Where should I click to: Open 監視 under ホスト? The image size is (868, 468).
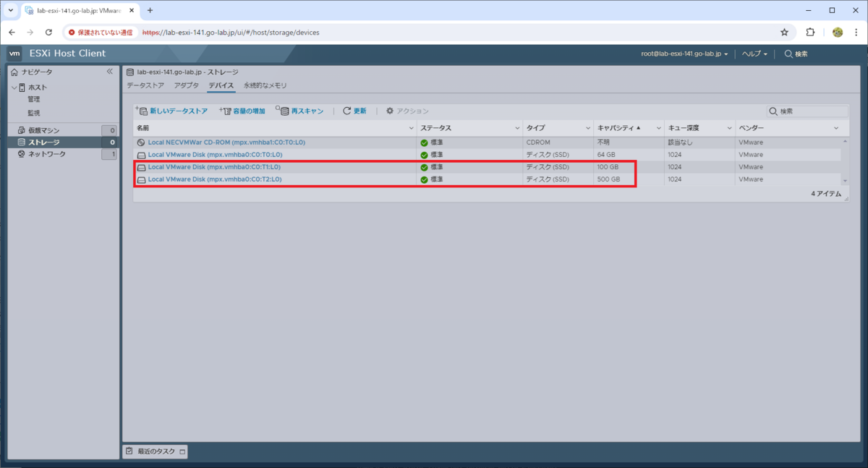pos(34,113)
